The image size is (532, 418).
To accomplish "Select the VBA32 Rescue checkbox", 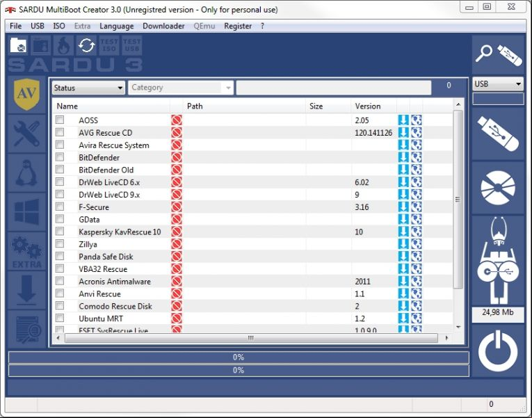I will (60, 268).
